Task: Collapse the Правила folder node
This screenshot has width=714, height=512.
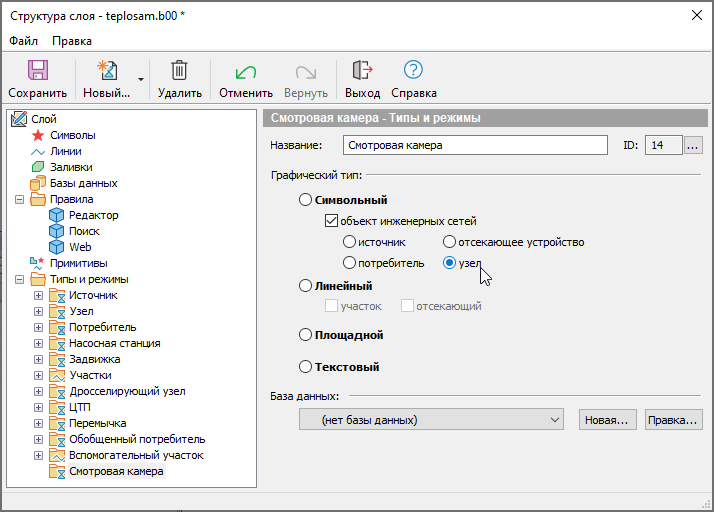Action: coord(19,199)
